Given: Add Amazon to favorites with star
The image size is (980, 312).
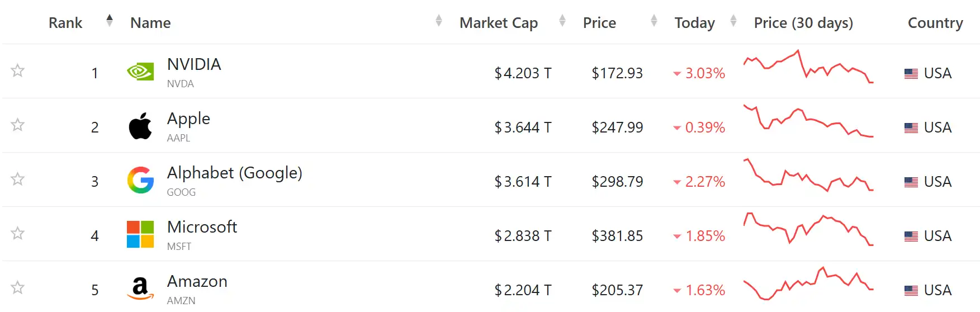Looking at the screenshot, I should [18, 287].
